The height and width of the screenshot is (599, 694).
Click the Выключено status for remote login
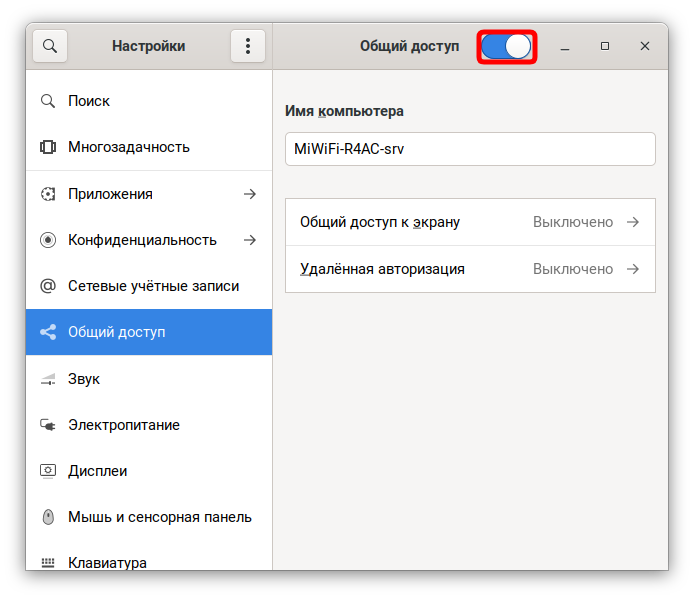point(572,269)
